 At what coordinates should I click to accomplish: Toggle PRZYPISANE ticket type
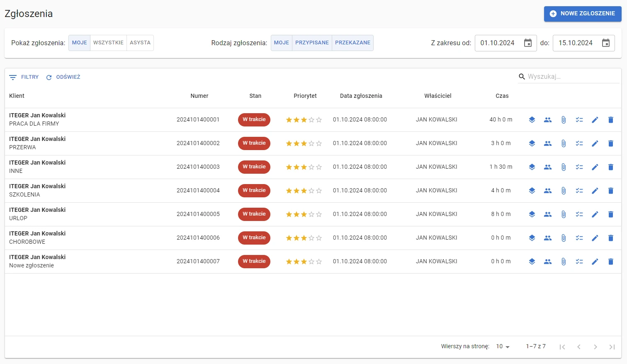coord(312,43)
